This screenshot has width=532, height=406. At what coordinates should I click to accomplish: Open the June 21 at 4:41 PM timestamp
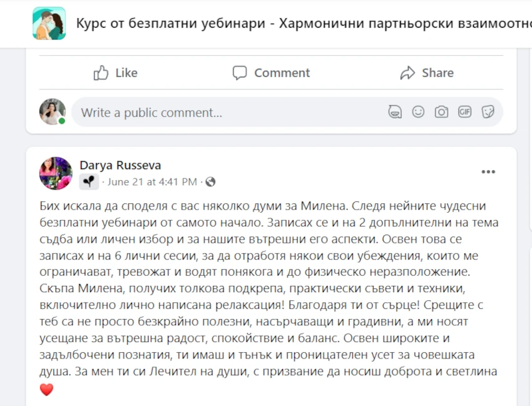[152, 182]
